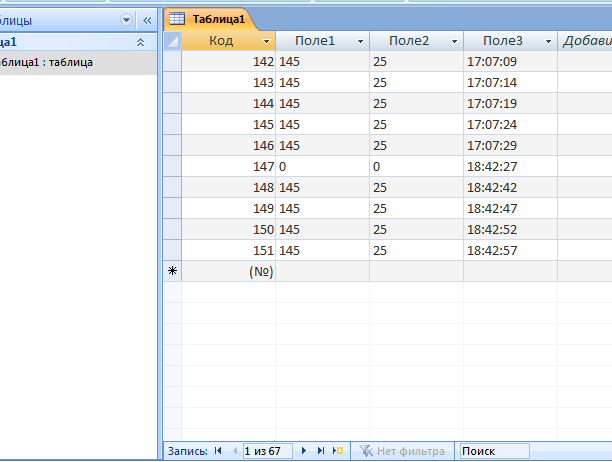Open navigation pane category dropdown menu
Image resolution: width=612 pixels, height=462 pixels.
click(x=126, y=19)
